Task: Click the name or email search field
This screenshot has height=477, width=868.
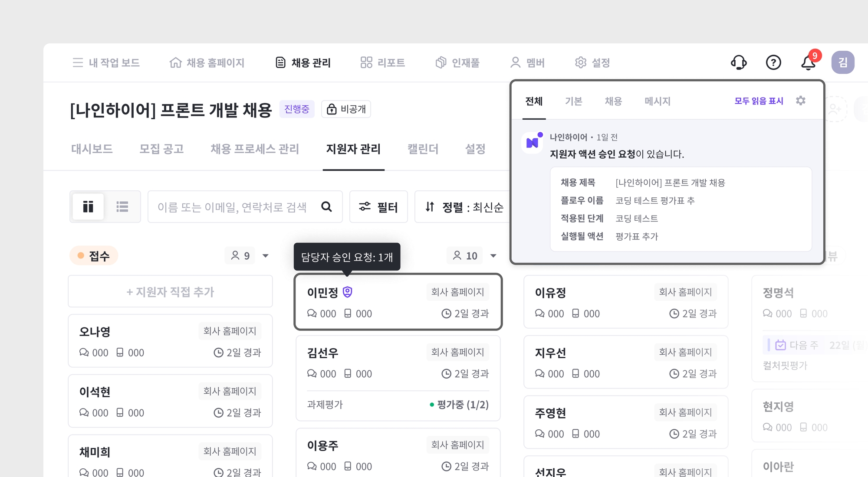Action: click(232, 207)
